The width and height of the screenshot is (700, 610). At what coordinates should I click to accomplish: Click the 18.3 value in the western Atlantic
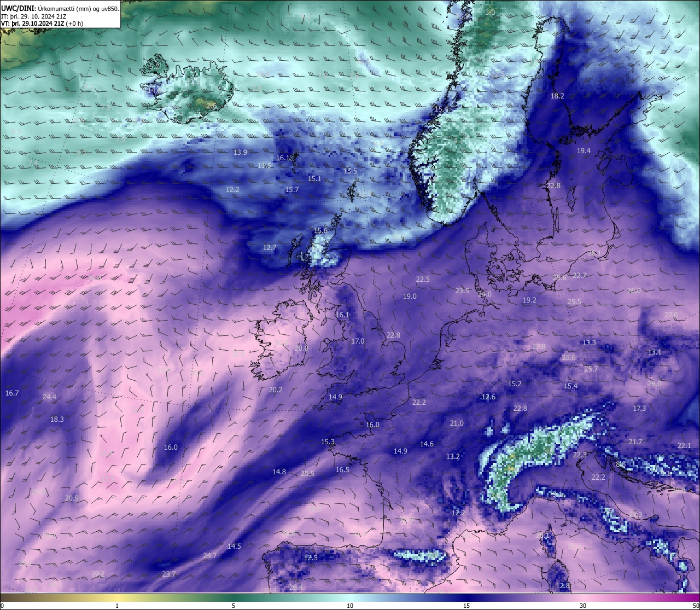(57, 419)
